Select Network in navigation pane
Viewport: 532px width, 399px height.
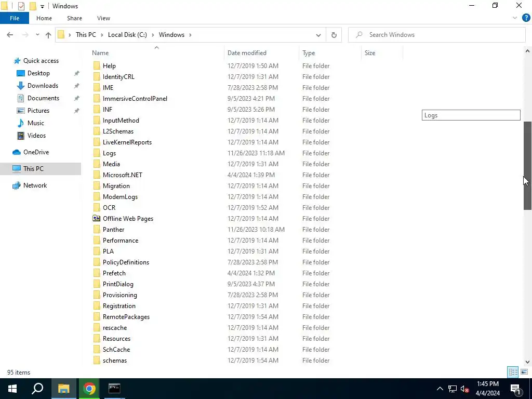[x=35, y=185]
